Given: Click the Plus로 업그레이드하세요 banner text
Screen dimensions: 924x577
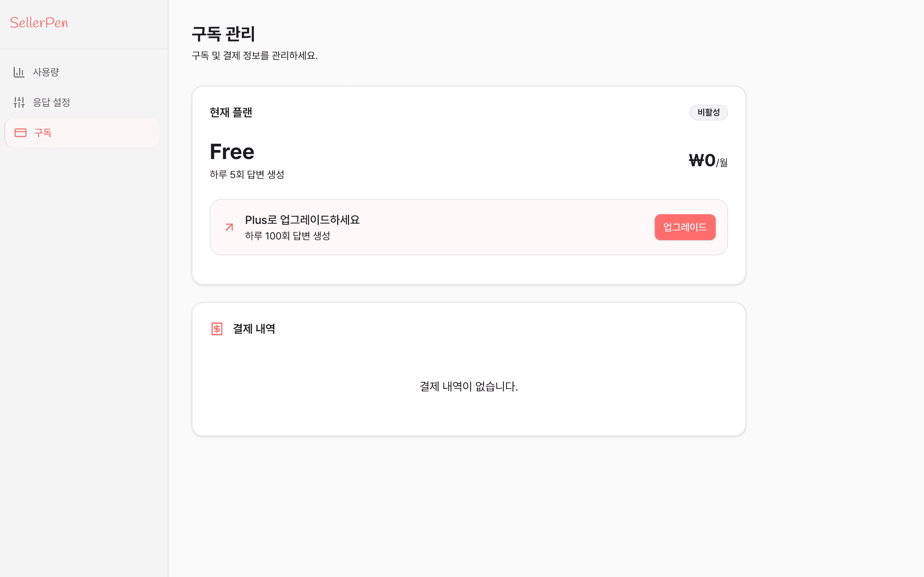Looking at the screenshot, I should [x=302, y=220].
